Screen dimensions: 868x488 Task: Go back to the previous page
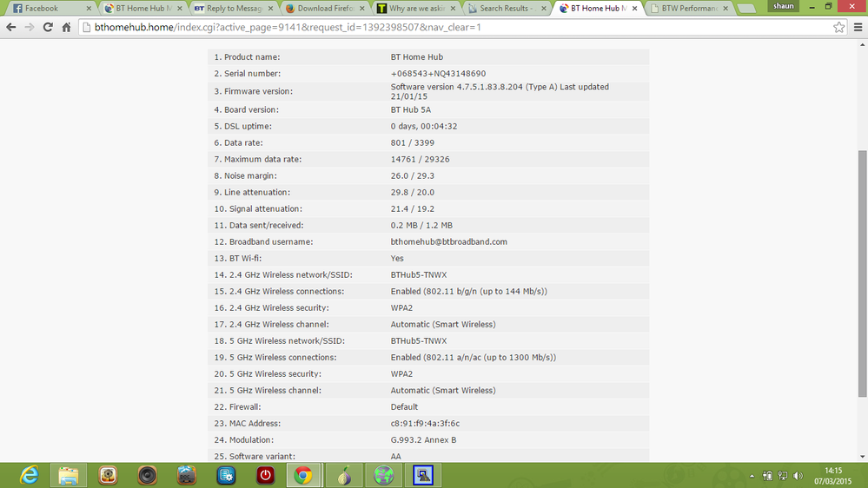click(11, 27)
